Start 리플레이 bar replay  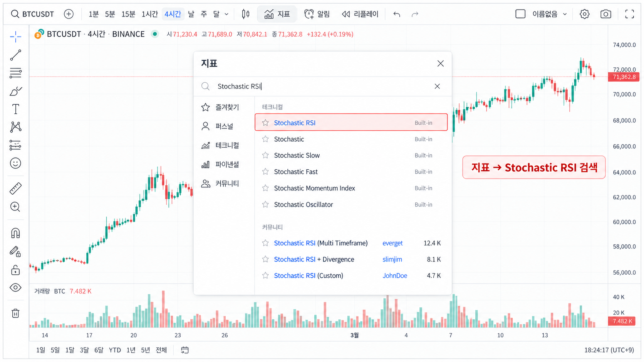(360, 14)
